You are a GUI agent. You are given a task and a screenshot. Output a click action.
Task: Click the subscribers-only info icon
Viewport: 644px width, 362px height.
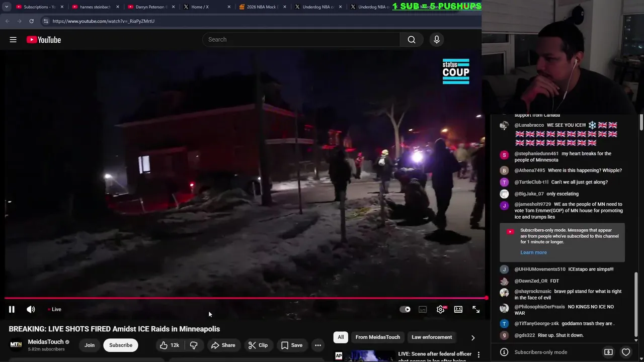tap(504, 352)
